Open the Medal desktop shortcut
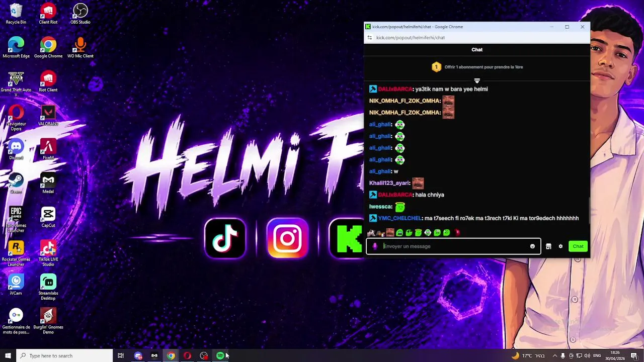Screen dimensions: 644x362 [x=48, y=184]
